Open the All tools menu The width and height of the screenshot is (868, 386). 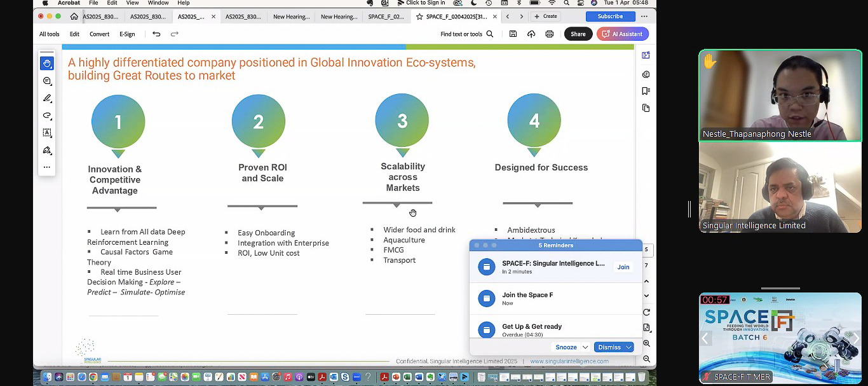point(50,34)
